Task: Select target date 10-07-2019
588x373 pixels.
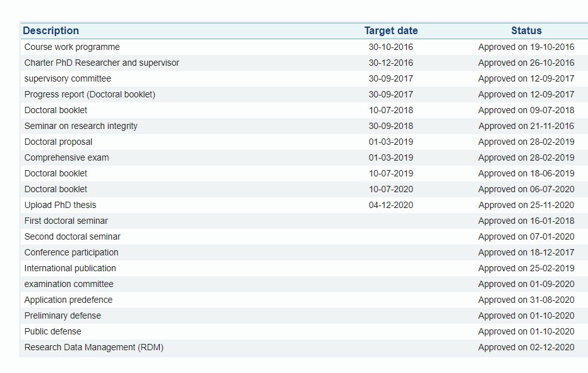Action: click(x=391, y=173)
